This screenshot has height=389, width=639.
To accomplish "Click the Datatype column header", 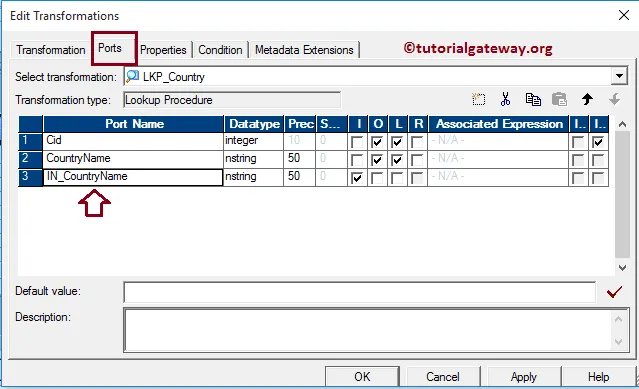I will 253,124.
